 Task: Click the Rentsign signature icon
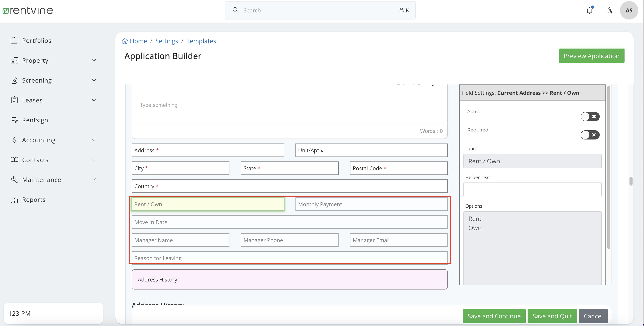pyautogui.click(x=15, y=120)
